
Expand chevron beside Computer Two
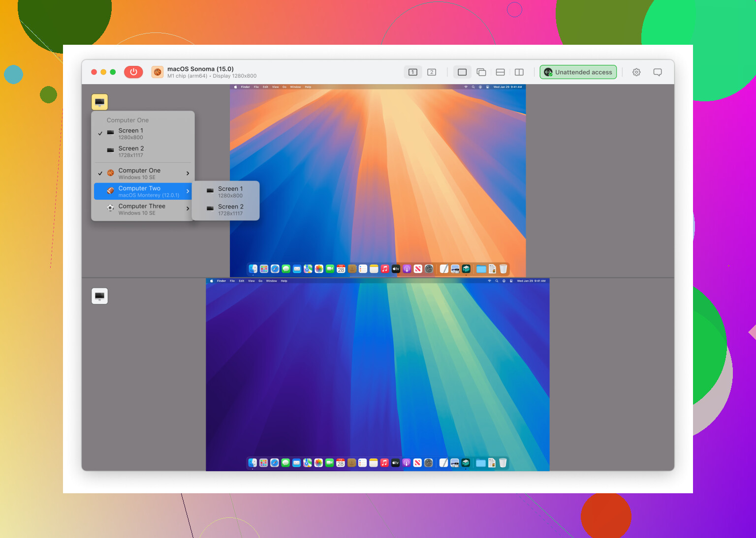[x=188, y=191]
